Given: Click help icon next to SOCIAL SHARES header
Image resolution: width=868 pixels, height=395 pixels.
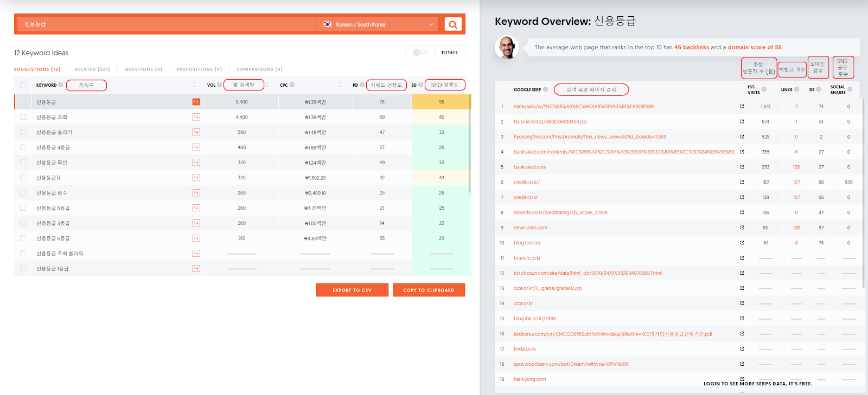Looking at the screenshot, I should 850,89.
